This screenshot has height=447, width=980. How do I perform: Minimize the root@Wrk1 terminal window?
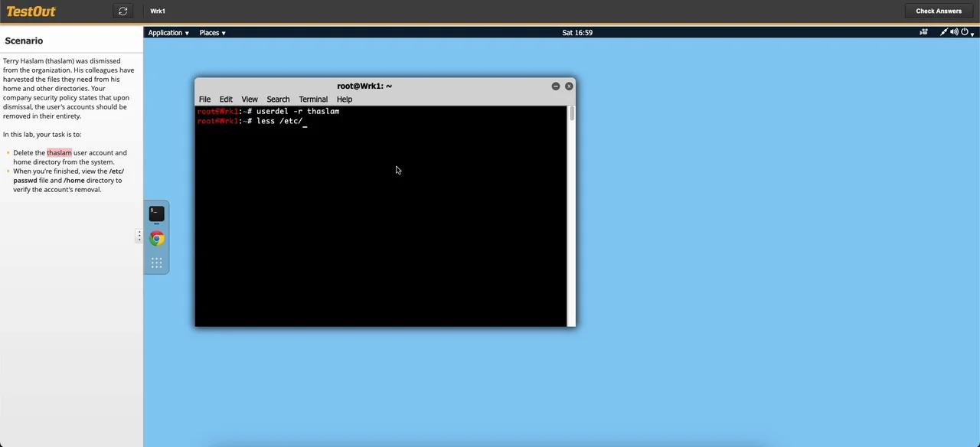pyautogui.click(x=556, y=86)
